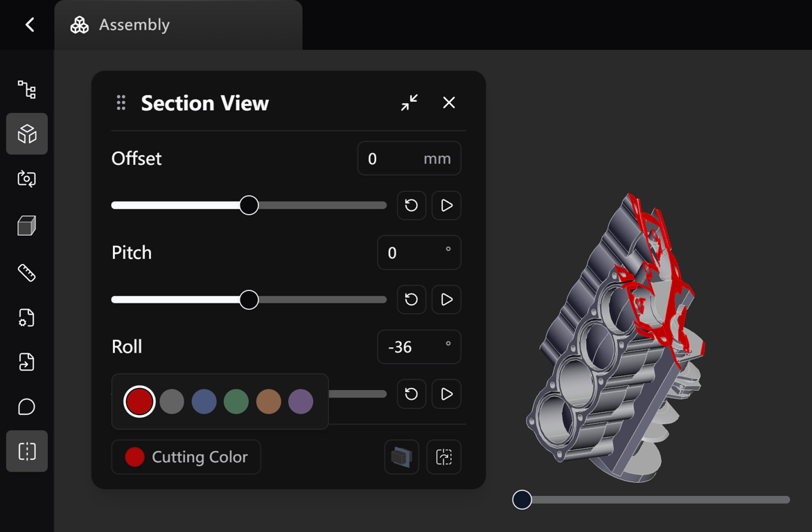The width and height of the screenshot is (812, 532).
Task: Click the Roll slider track
Action: [358, 393]
